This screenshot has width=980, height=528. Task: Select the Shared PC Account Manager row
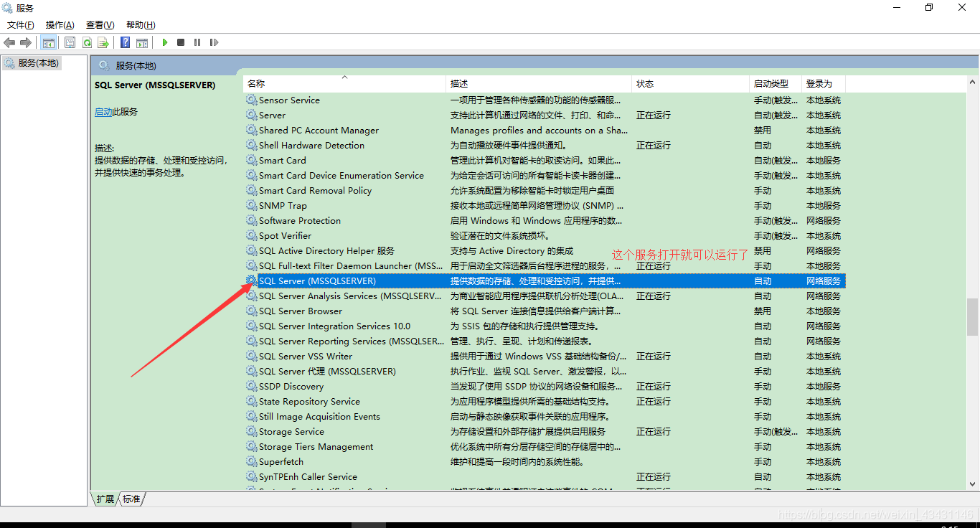pyautogui.click(x=545, y=130)
